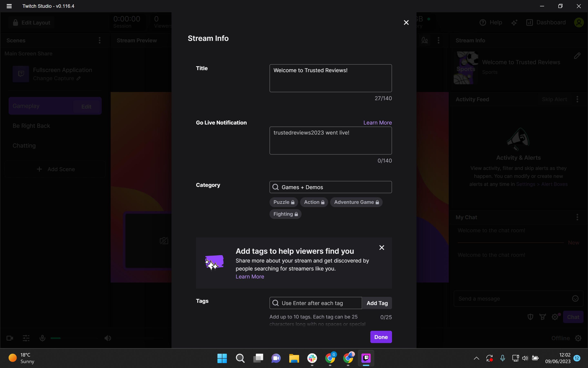Click the Sports category thumbnail
Screen dimensions: 588x368
466,68
